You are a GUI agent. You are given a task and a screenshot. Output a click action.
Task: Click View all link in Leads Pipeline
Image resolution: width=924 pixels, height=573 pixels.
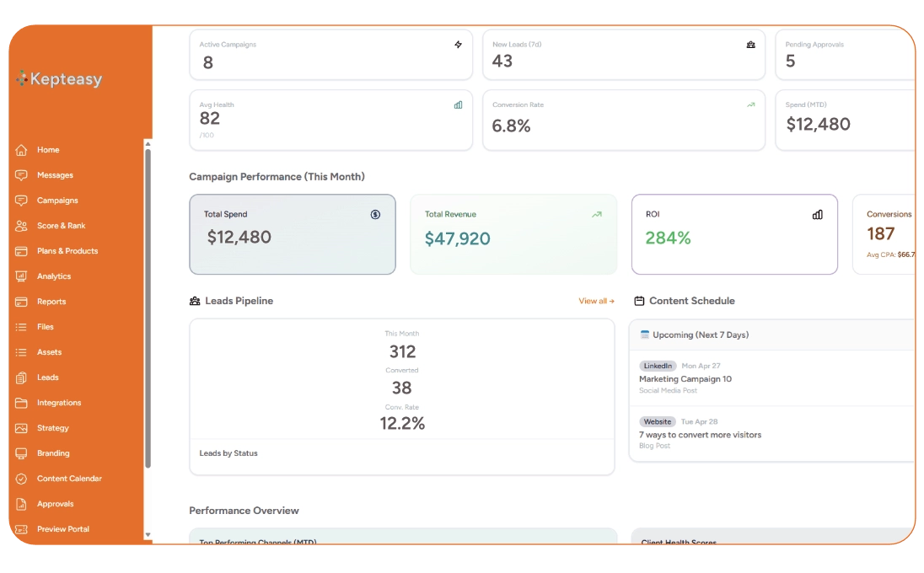596,302
